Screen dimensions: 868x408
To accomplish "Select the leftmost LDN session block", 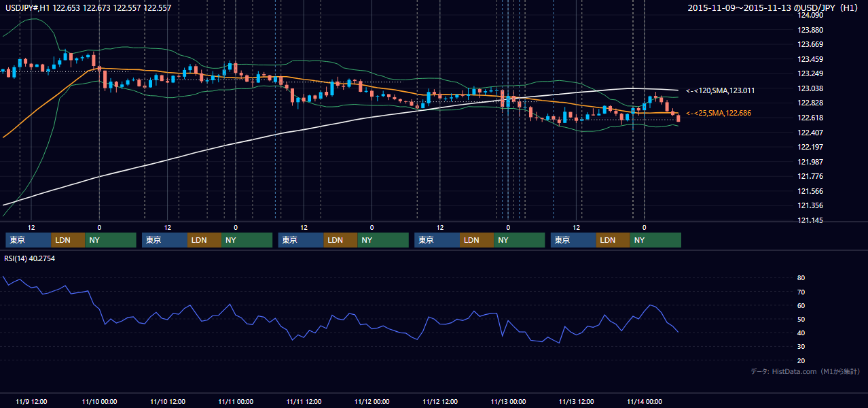I will point(69,240).
